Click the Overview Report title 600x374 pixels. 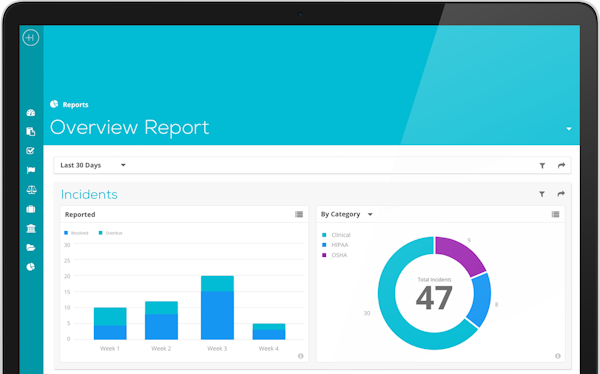129,127
